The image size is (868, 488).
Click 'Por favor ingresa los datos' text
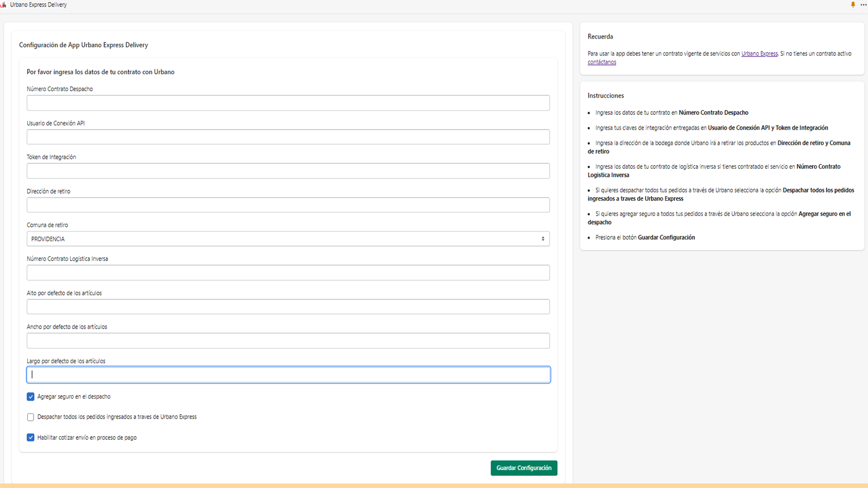click(x=100, y=72)
